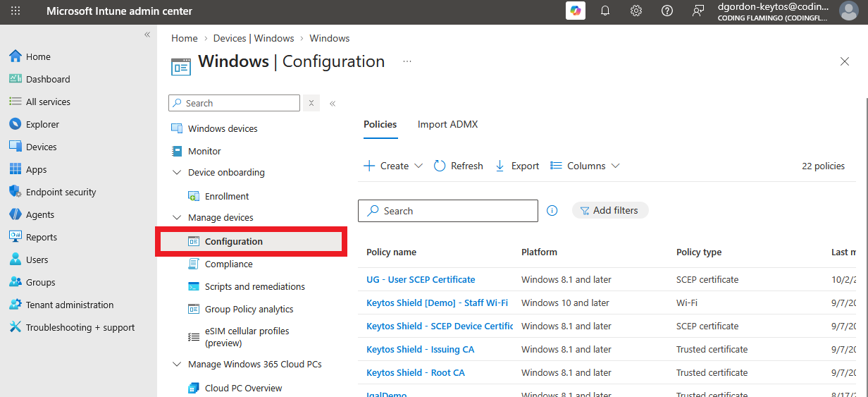Collapse the Device onboarding section
The image size is (868, 397).
click(x=177, y=172)
